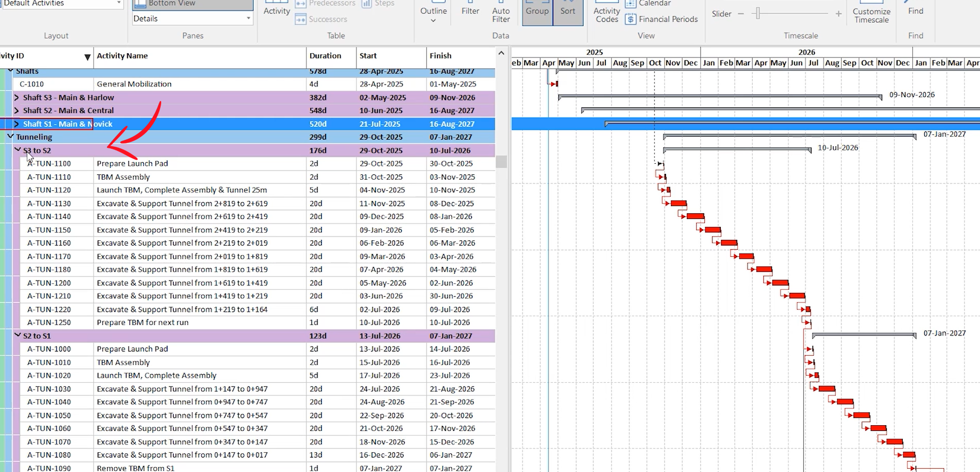Click the timescale zoom slider handle

pyautogui.click(x=758, y=14)
